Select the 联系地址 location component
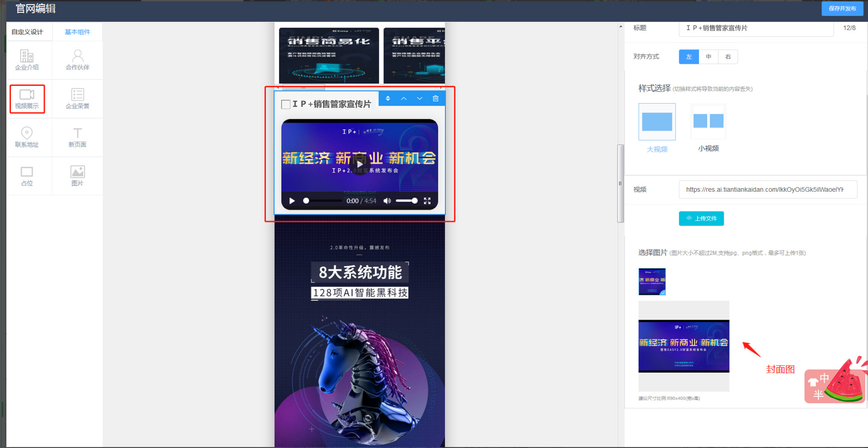Viewport: 868px width, 448px height. (x=27, y=137)
